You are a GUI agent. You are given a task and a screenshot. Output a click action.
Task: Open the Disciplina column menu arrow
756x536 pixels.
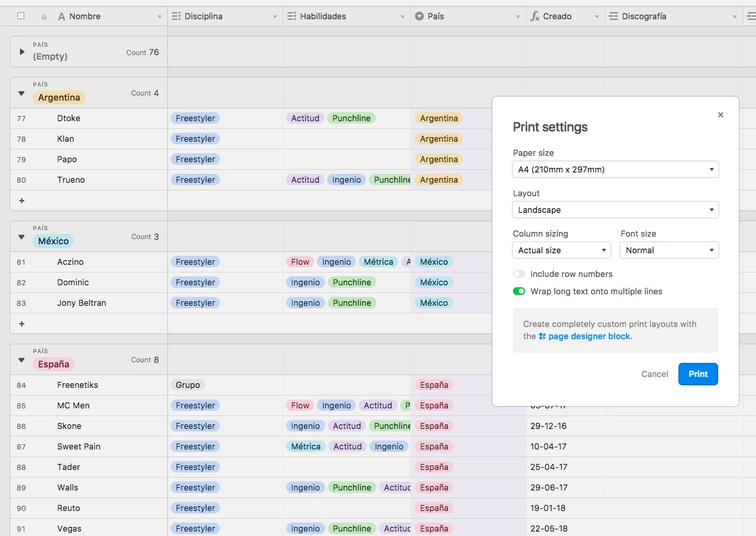275,17
